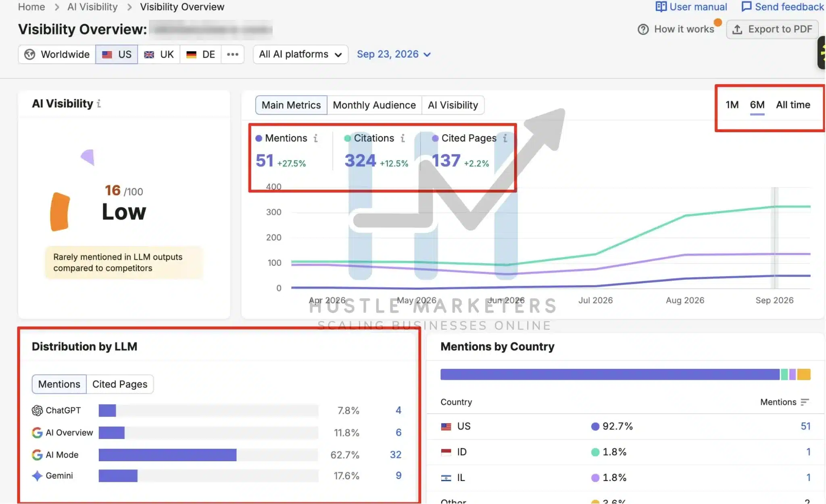This screenshot has height=504, width=826.
Task: Click the Worldwide globe icon
Action: click(30, 54)
